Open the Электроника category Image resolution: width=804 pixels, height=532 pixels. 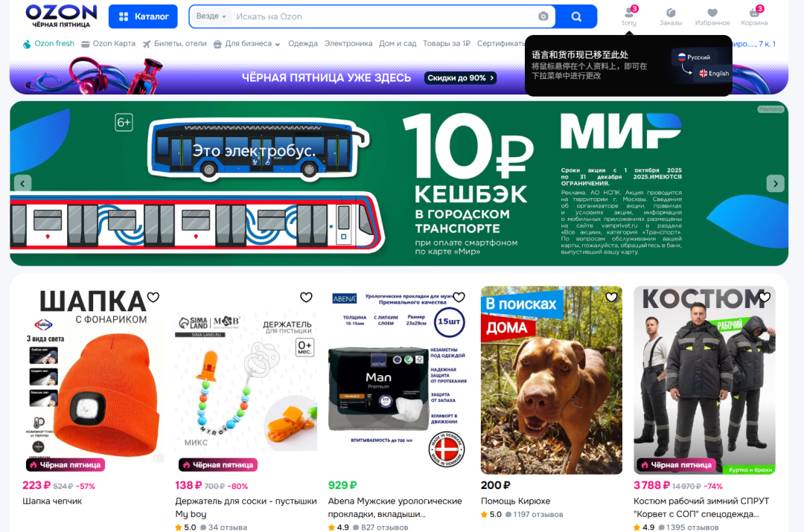pos(348,44)
